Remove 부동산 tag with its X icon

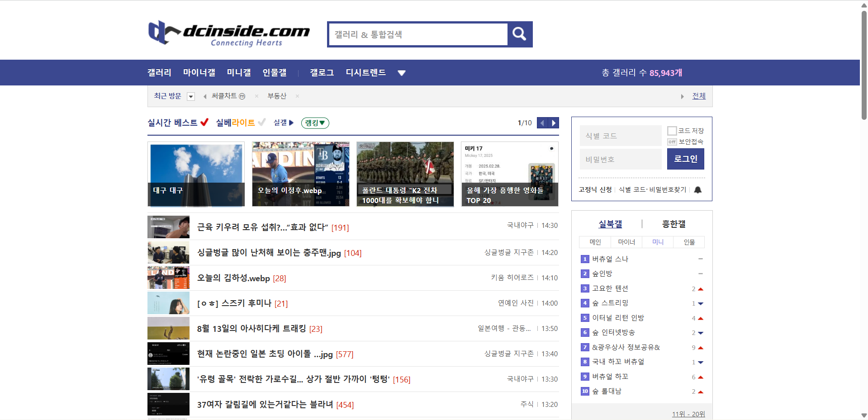(297, 96)
